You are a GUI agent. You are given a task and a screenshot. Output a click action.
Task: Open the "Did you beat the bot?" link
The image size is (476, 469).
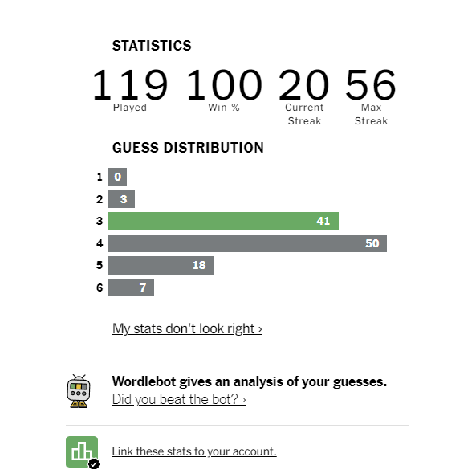tap(179, 399)
